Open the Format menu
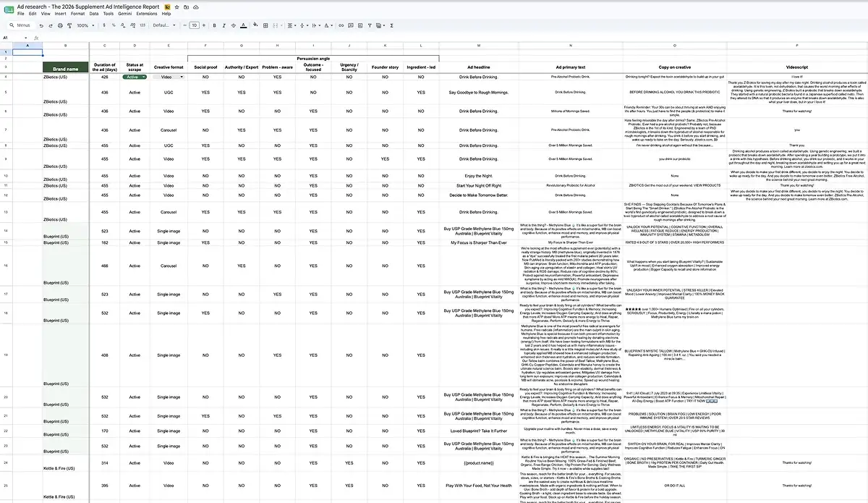 (77, 14)
